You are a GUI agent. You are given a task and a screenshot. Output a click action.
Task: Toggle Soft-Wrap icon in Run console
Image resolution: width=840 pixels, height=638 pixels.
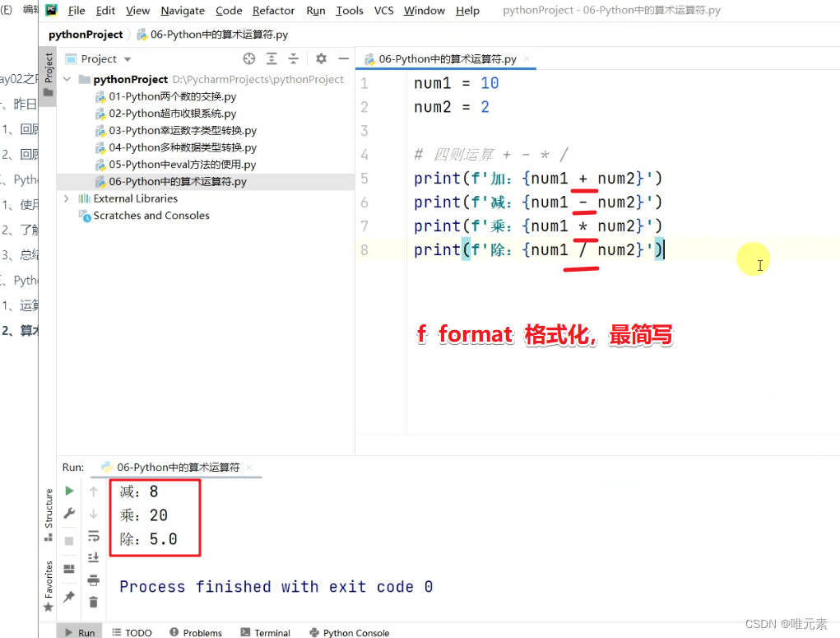[93, 536]
